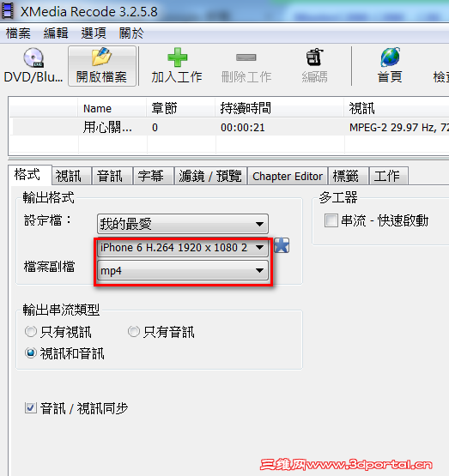Image resolution: width=449 pixels, height=476 pixels.
Task: Switch to the Chapter Editor tab
Action: click(x=288, y=176)
